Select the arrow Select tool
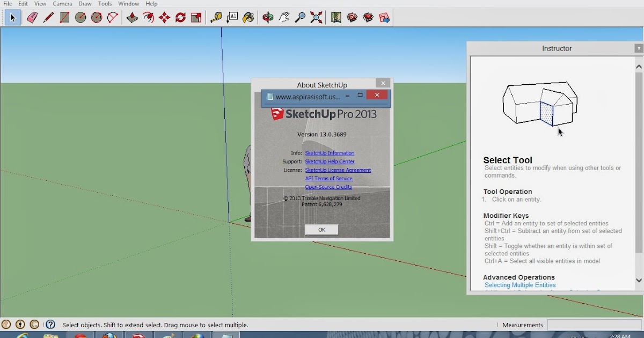 (x=13, y=18)
